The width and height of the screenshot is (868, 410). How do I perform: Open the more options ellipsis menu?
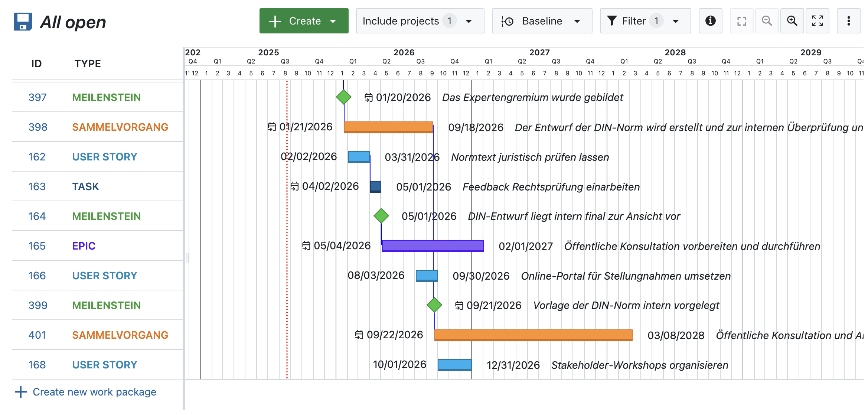coord(849,21)
